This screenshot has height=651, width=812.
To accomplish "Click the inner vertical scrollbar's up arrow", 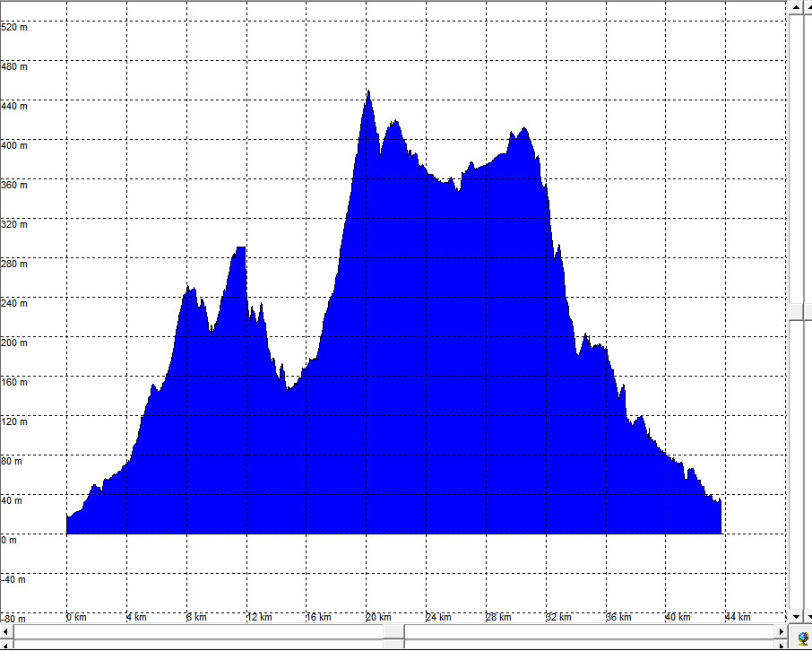I will click(796, 7).
